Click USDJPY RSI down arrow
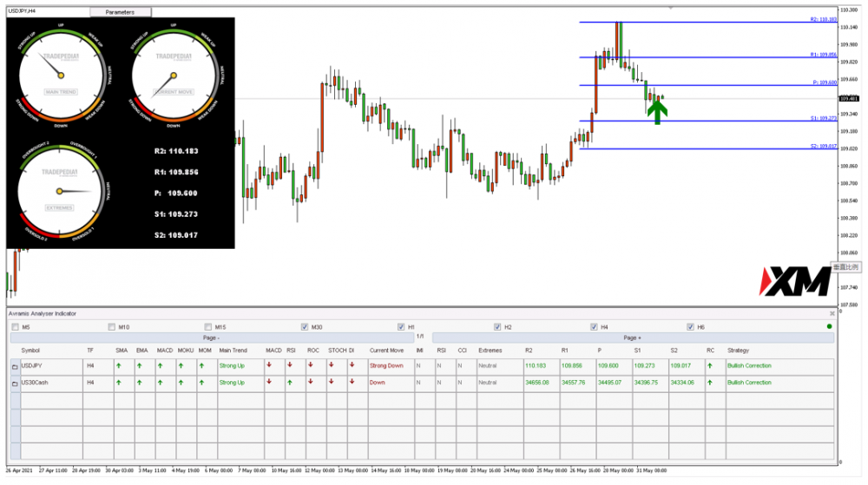This screenshot has width=868, height=485. click(290, 365)
